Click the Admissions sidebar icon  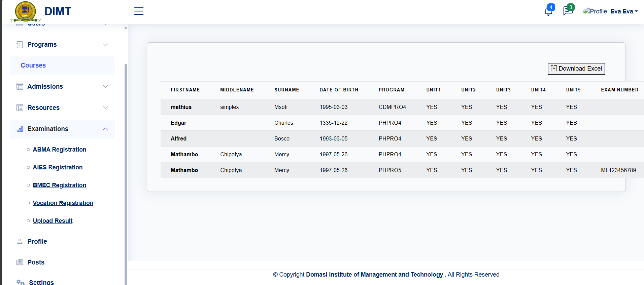tap(20, 86)
